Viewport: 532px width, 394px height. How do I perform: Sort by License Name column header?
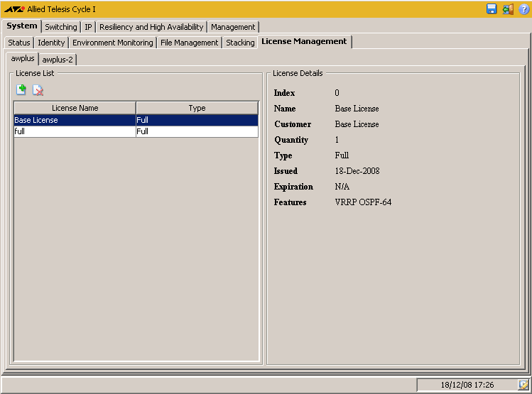(75, 108)
